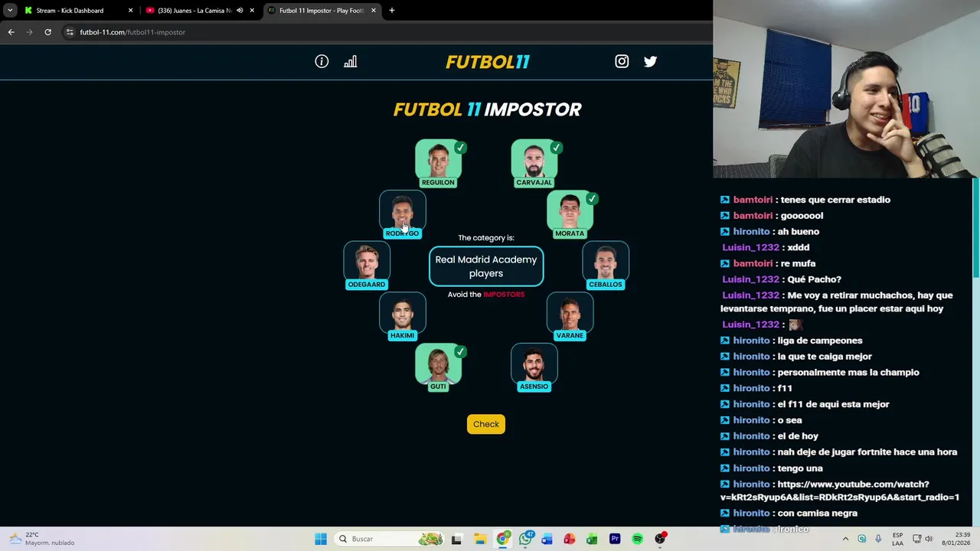Open Spotify from the taskbar
Image resolution: width=980 pixels, height=551 pixels.
(637, 539)
